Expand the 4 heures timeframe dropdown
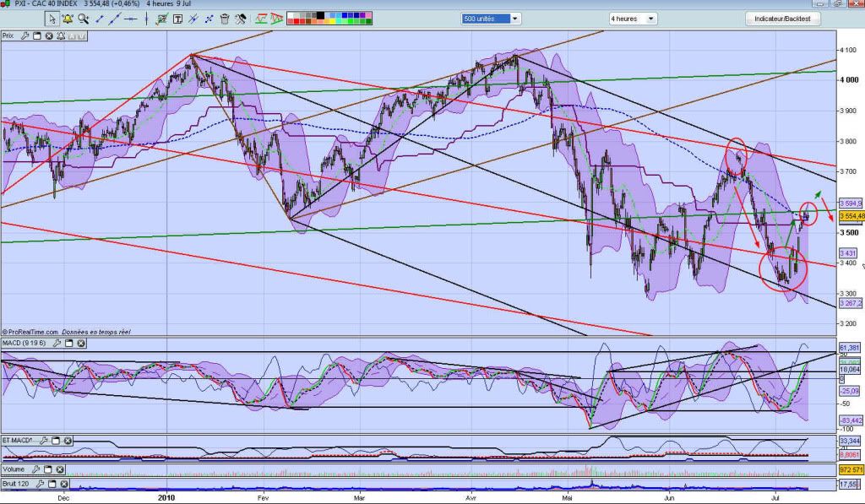 [633, 19]
